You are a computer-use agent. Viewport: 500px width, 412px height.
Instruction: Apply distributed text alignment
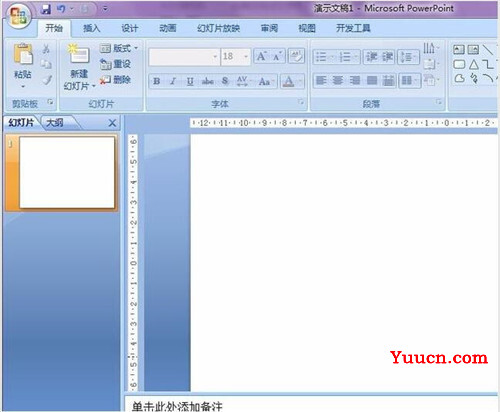click(x=388, y=81)
